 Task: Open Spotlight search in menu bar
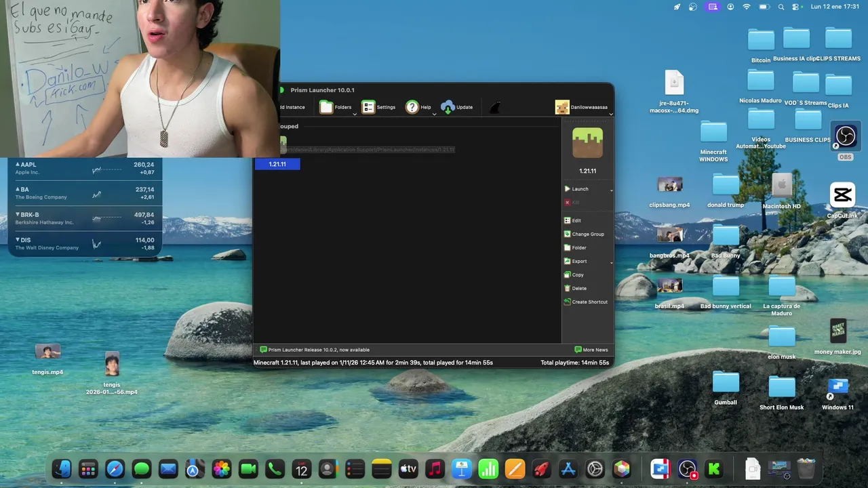(781, 7)
